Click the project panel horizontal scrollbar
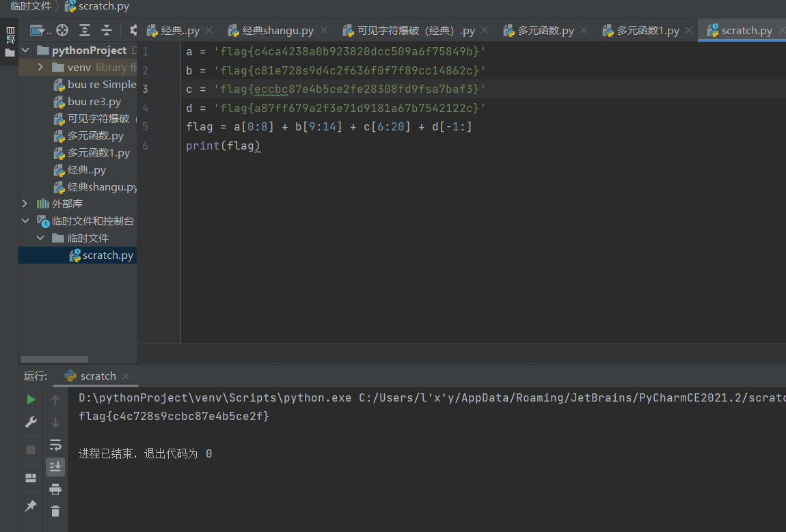Image resolution: width=786 pixels, height=532 pixels. tap(55, 359)
